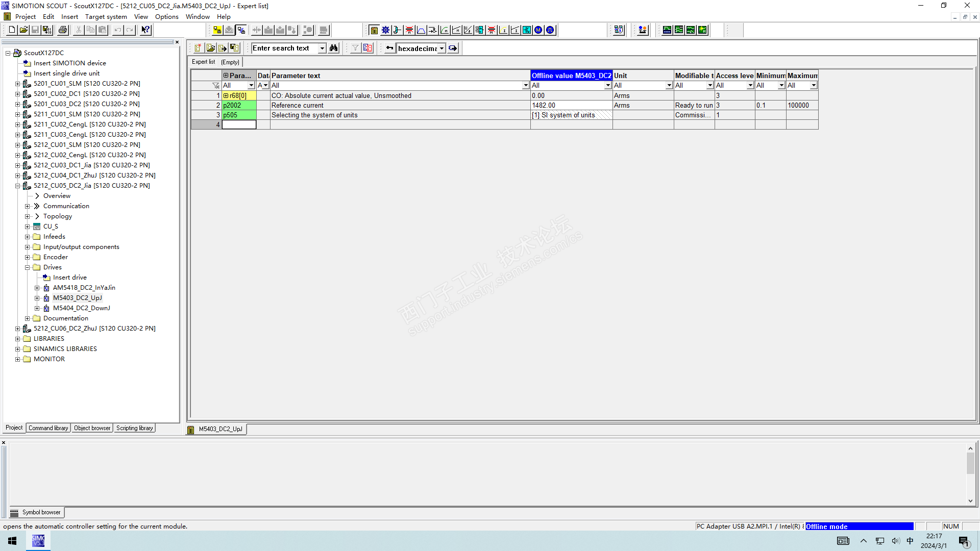
Task: Toggle the parameter comparison icon
Action: pos(367,48)
